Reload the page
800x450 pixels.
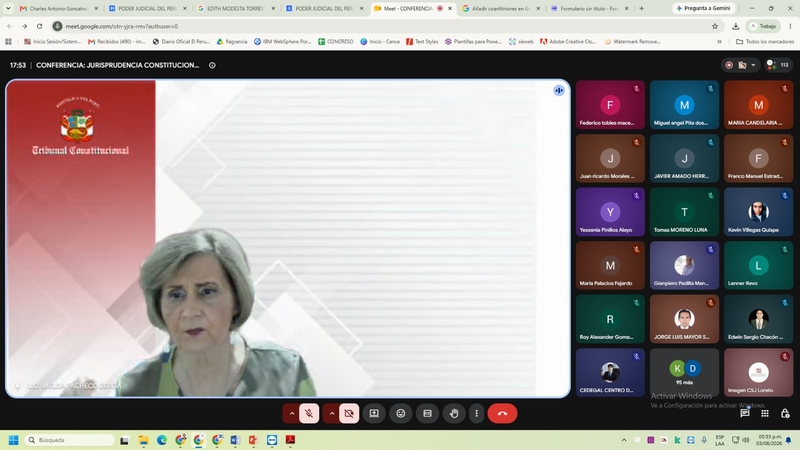(x=39, y=26)
